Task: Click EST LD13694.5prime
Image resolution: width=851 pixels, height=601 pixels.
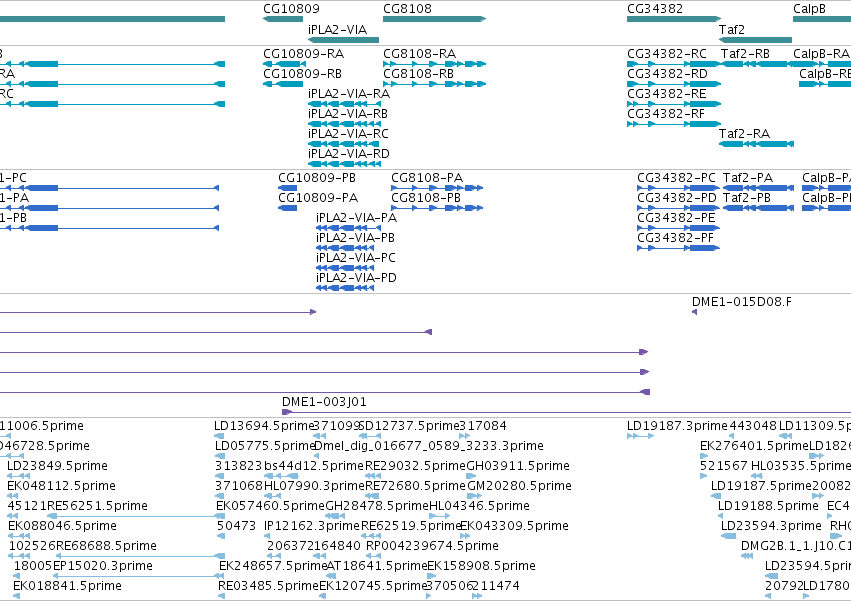Action: 264,426
